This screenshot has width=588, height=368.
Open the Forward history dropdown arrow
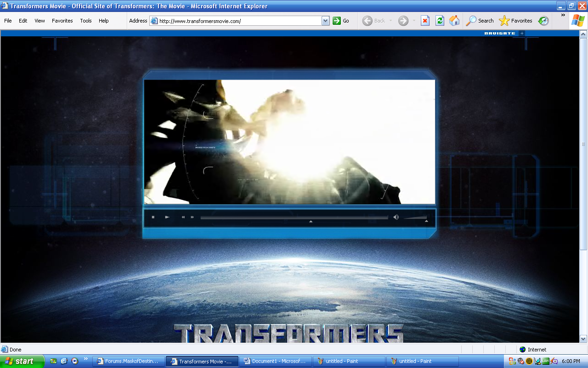413,21
